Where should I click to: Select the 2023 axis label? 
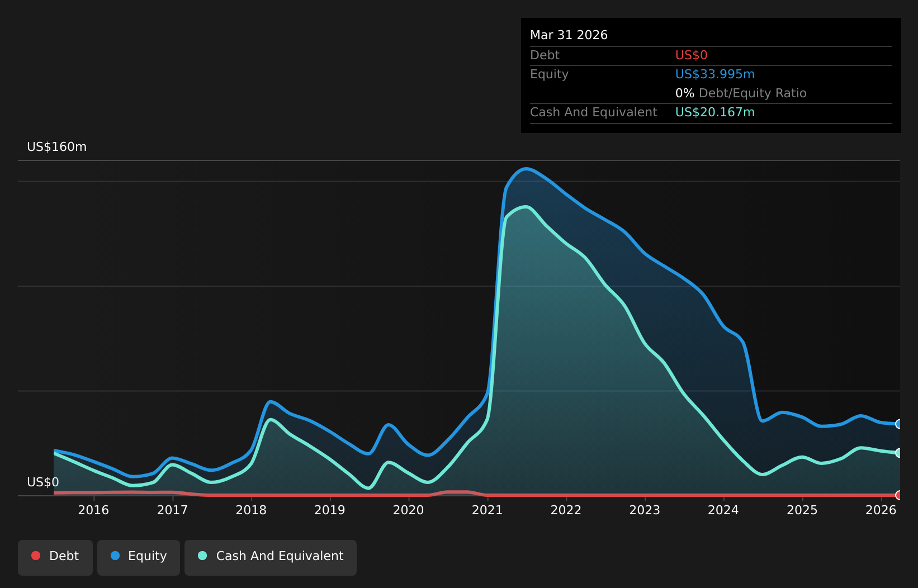(x=645, y=510)
